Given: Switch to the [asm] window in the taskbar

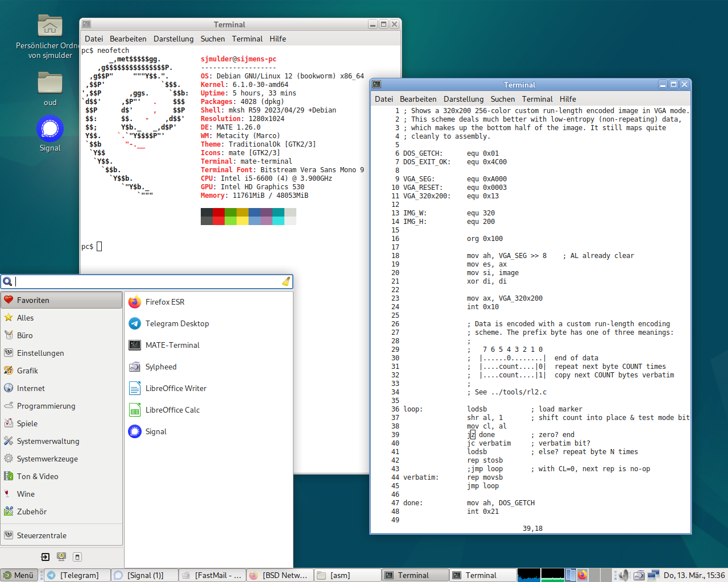Looking at the screenshot, I should point(347,575).
